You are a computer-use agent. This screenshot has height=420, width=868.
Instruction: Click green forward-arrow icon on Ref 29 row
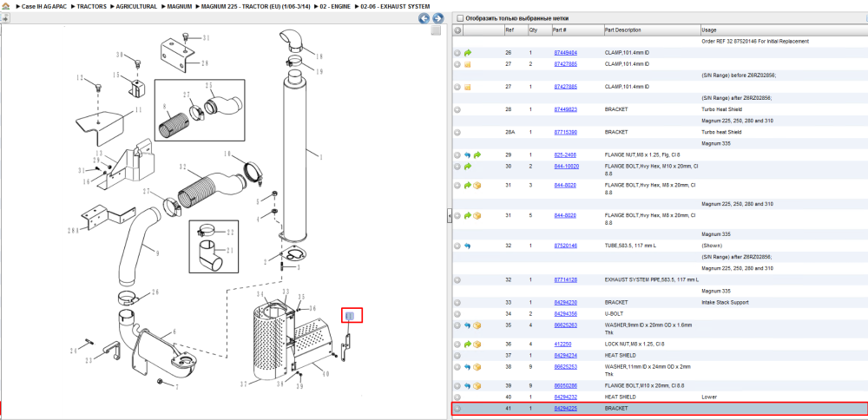pyautogui.click(x=477, y=155)
